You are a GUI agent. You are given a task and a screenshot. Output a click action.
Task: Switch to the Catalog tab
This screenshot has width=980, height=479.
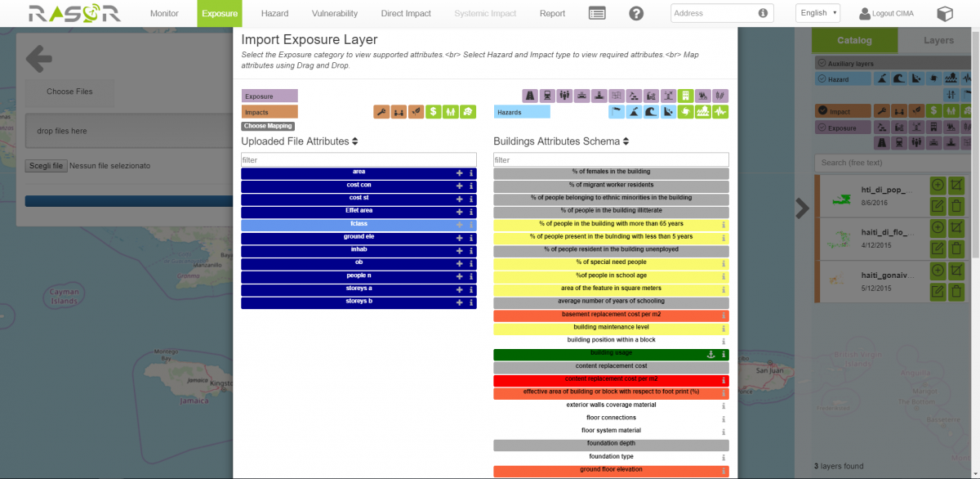[x=854, y=40]
